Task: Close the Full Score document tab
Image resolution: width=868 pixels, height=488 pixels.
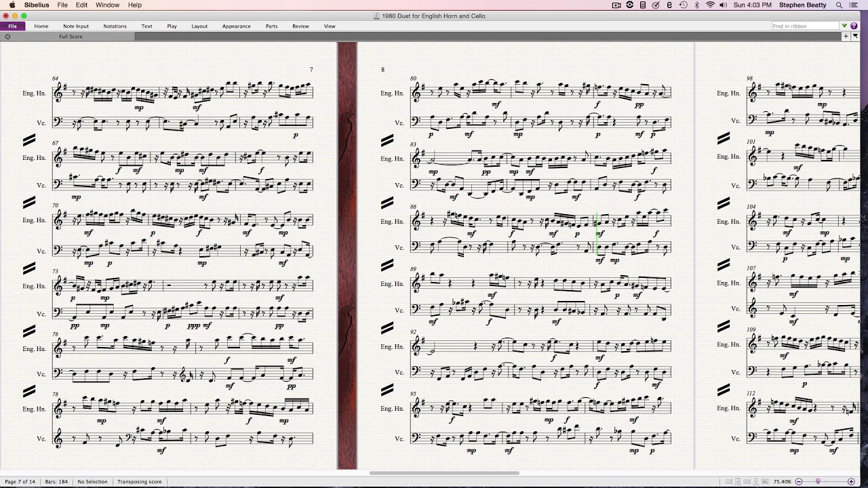Action: coord(7,37)
